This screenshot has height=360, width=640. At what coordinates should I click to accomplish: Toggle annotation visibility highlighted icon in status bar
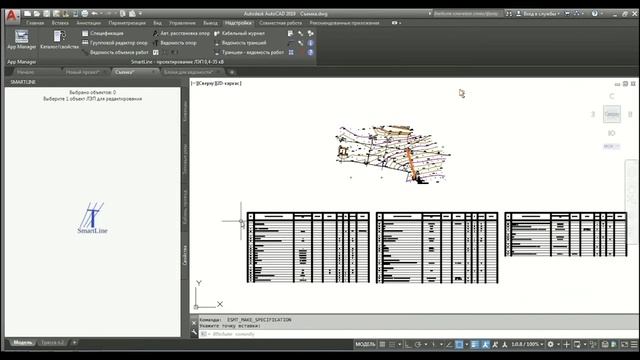tap(485, 344)
